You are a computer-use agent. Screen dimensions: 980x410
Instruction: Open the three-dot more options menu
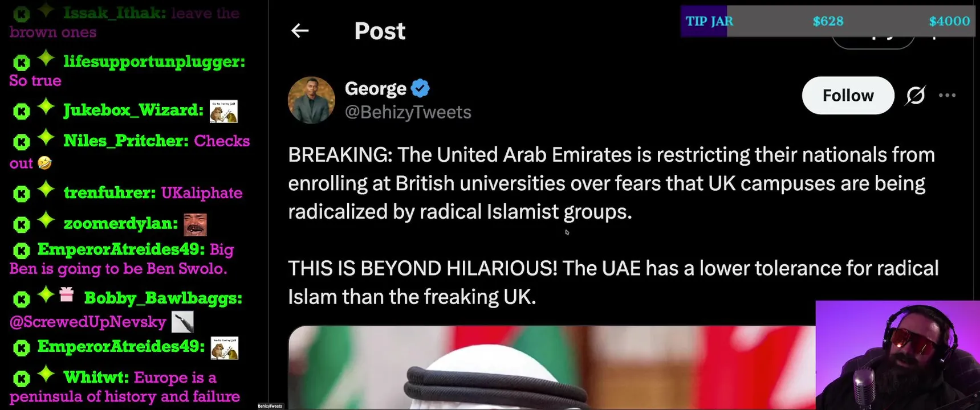(x=947, y=95)
